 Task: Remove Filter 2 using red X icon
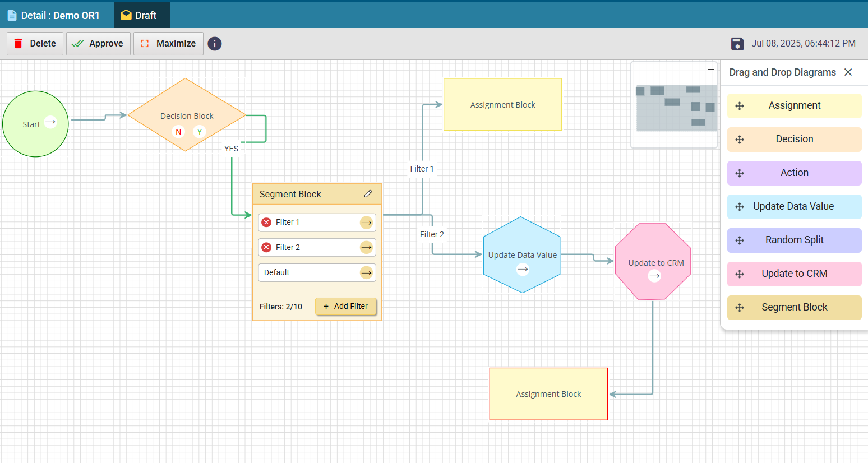tap(267, 248)
